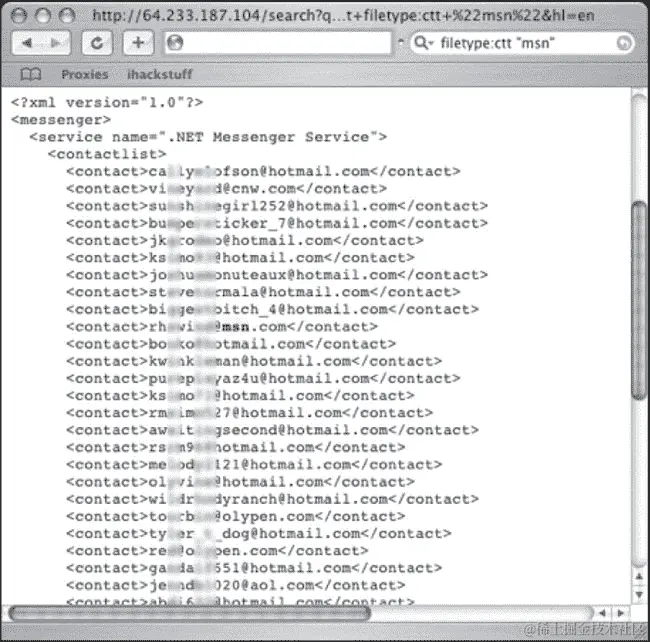Viewport: 650px width, 642px height.
Task: Click the horizontal scrollbar thumb
Action: (x=190, y=613)
